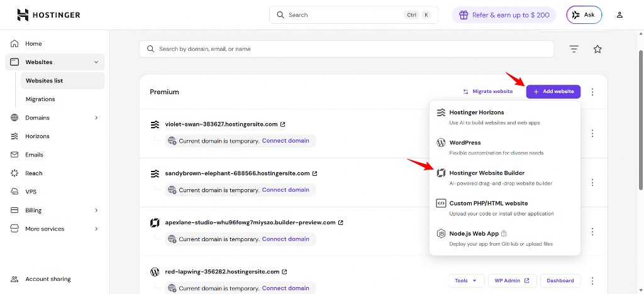Image resolution: width=644 pixels, height=294 pixels.
Task: Click Connect domain for sandybrown-elephant site
Action: 286,190
